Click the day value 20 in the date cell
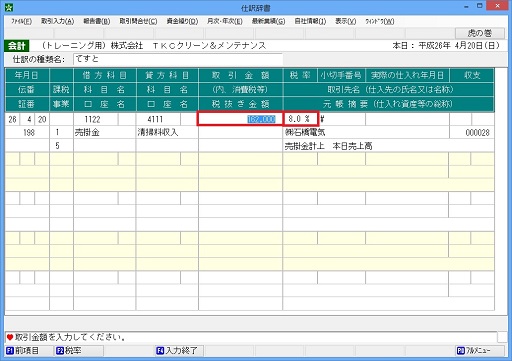512x361 pixels. (x=42, y=119)
